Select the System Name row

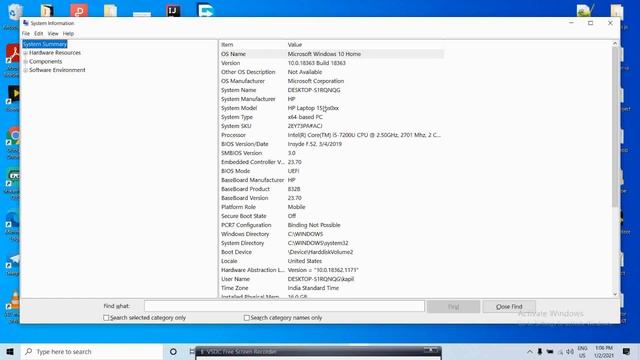[x=331, y=90]
